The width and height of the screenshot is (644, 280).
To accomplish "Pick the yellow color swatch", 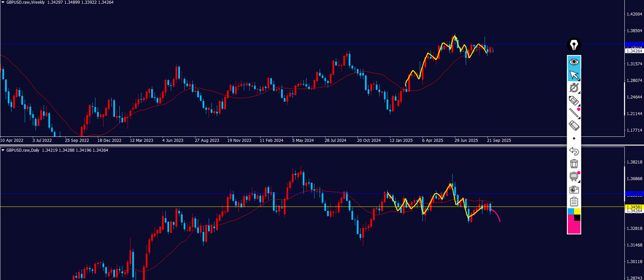I will (x=577, y=211).
